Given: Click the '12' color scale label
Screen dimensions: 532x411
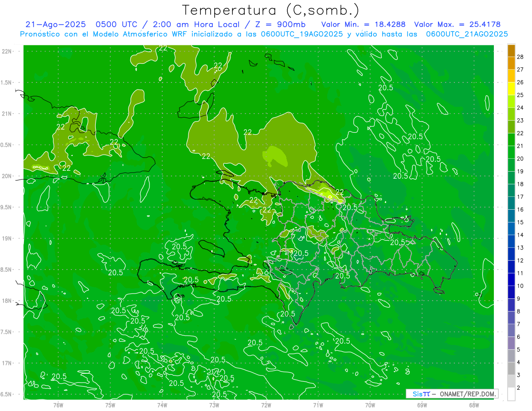Looking at the screenshot, I should [520, 260].
